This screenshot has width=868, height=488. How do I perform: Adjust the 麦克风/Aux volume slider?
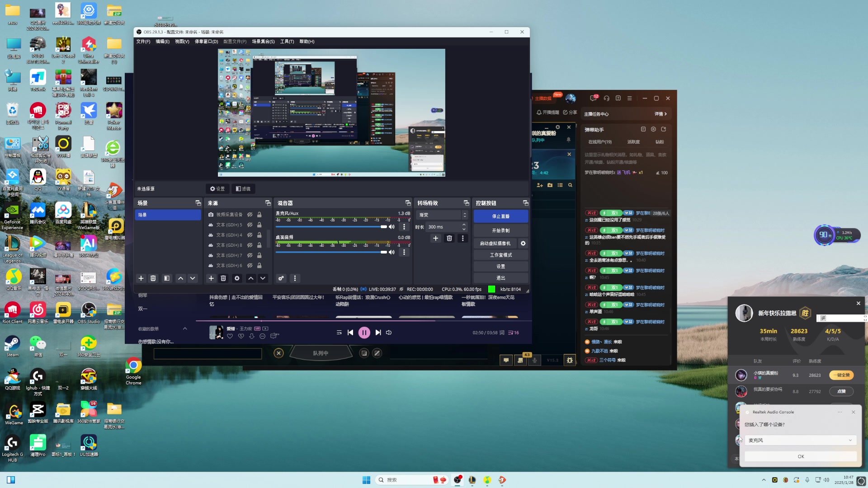384,227
